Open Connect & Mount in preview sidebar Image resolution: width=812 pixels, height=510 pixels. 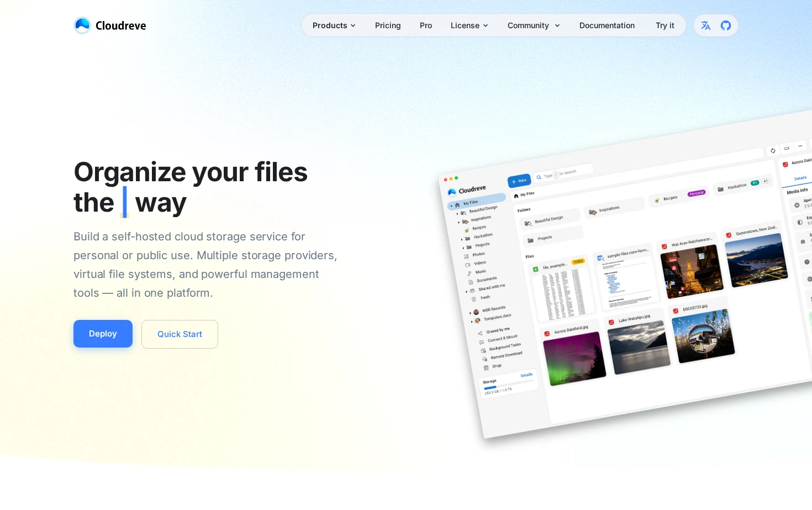click(502, 338)
